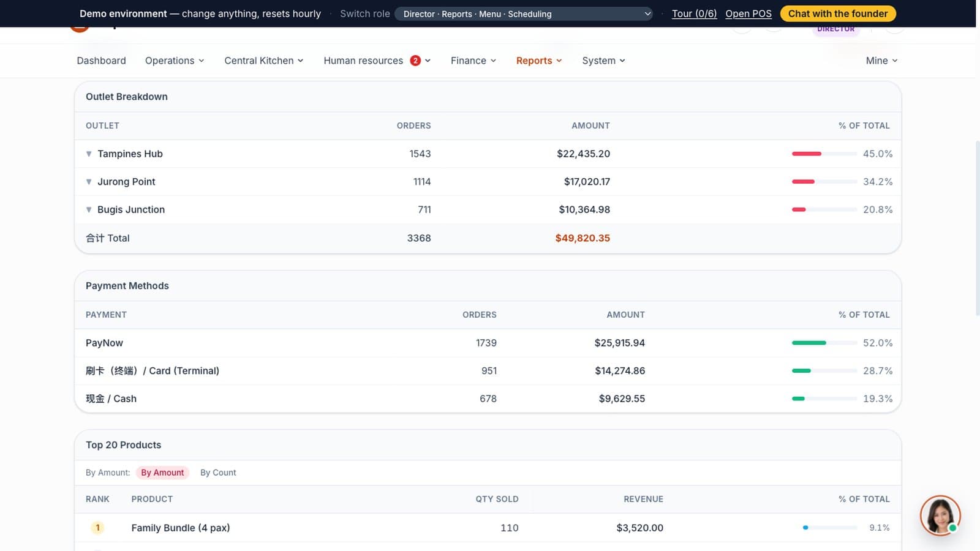Screen dimensions: 980x551
Task: Open the POS link
Action: 748,13
